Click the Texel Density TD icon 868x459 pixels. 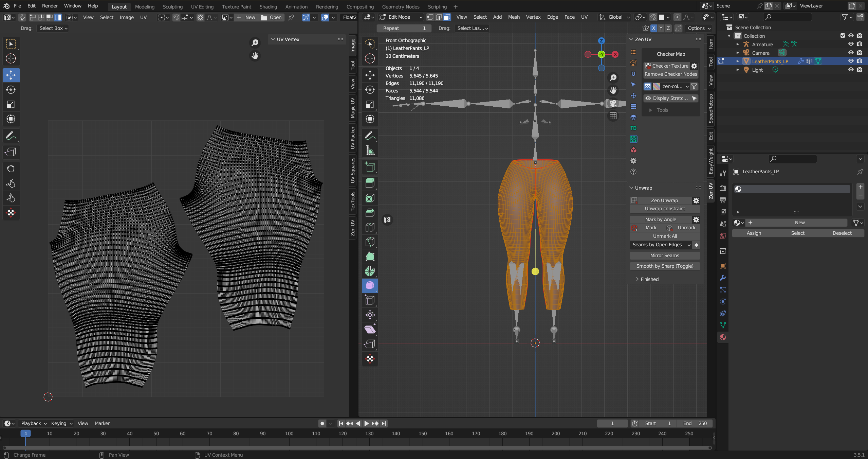pos(633,128)
